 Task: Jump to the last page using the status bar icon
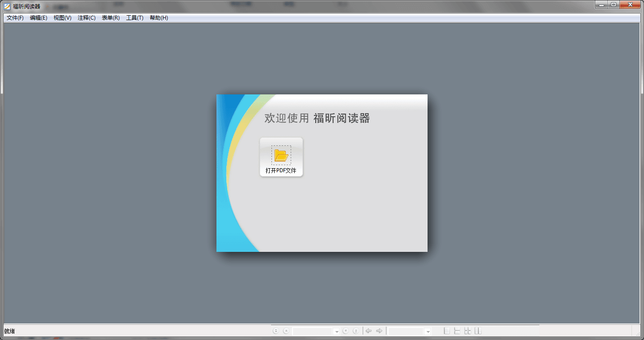(x=356, y=331)
